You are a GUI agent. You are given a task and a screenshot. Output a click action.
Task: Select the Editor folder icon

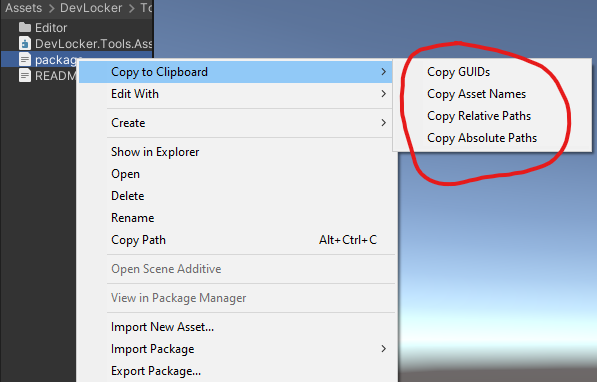click(x=25, y=27)
